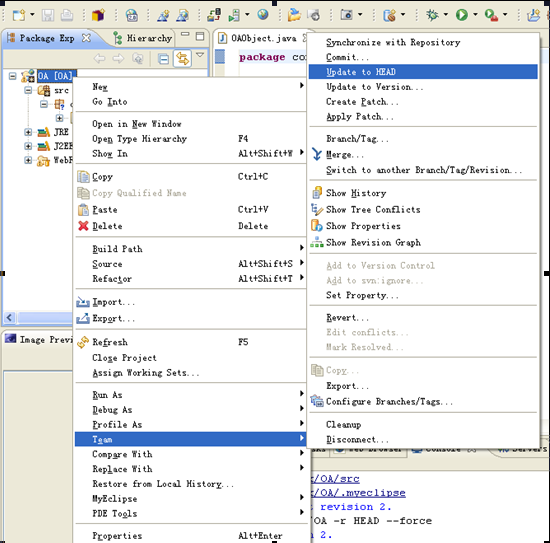
Task: Click the Forward arrow in Package Explorer
Action: point(118,58)
